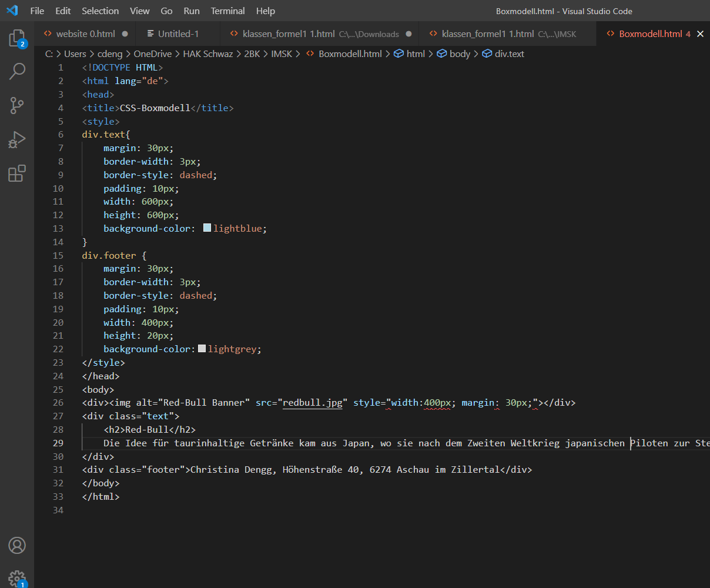Follow the redbull.jpg link in code
Screen dimensions: 710x588
312,403
